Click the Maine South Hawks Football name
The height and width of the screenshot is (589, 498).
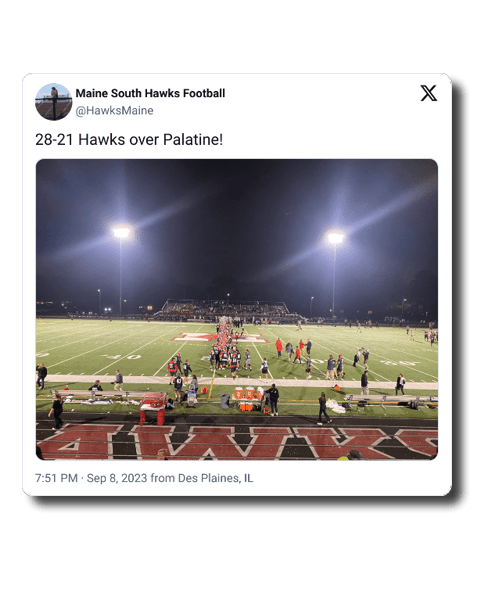click(x=150, y=93)
